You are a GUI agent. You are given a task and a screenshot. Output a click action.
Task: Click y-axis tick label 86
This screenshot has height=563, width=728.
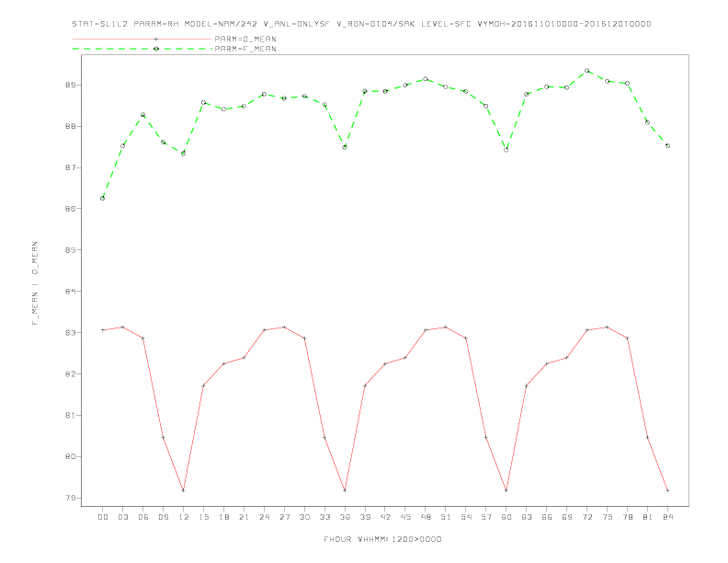[x=73, y=209]
